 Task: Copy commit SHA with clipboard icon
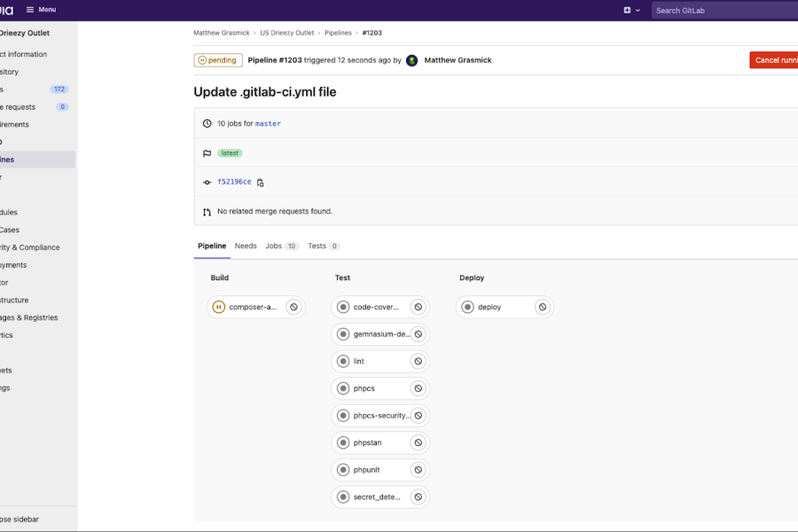click(260, 183)
